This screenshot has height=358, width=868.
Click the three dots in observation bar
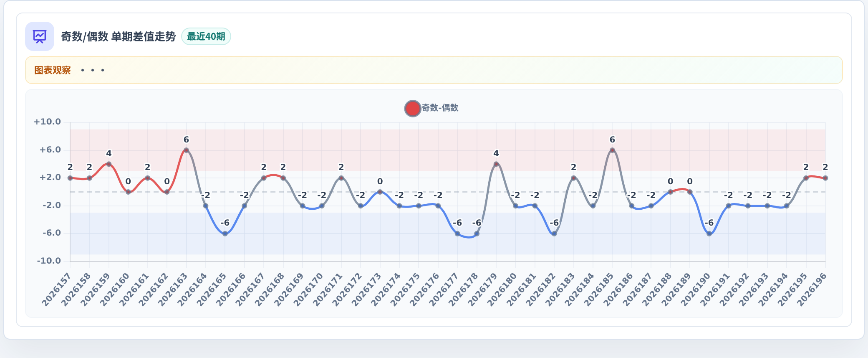(x=93, y=70)
